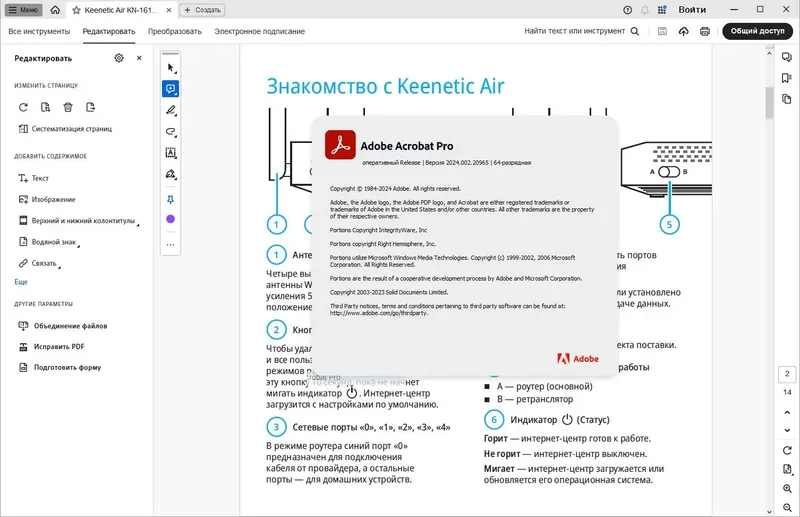Click the cloud upload icon
800x517 pixels.
[684, 31]
